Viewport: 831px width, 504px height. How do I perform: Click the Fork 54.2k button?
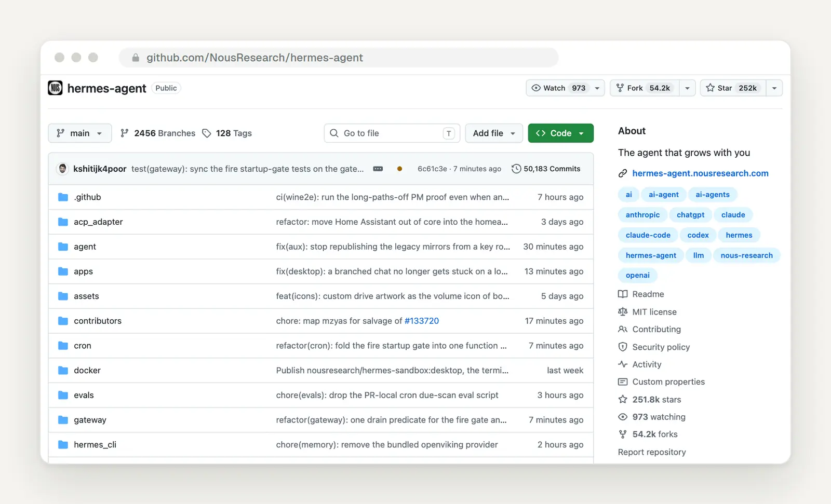click(644, 88)
